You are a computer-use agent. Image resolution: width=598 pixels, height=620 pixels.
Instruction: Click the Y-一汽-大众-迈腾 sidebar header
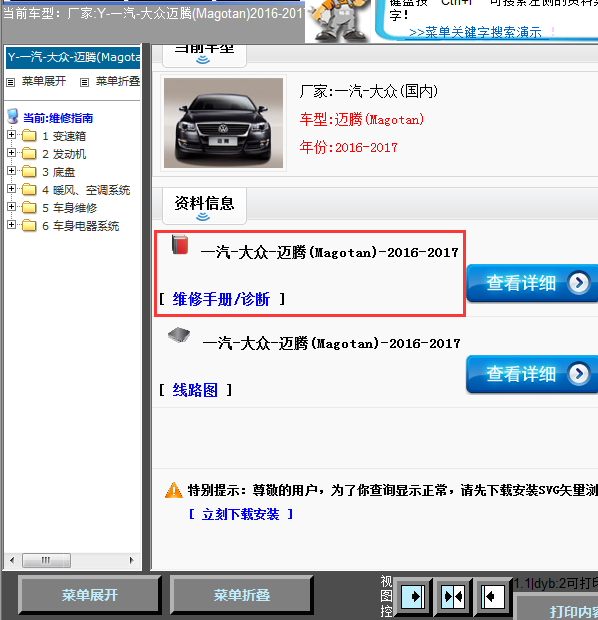(73, 57)
